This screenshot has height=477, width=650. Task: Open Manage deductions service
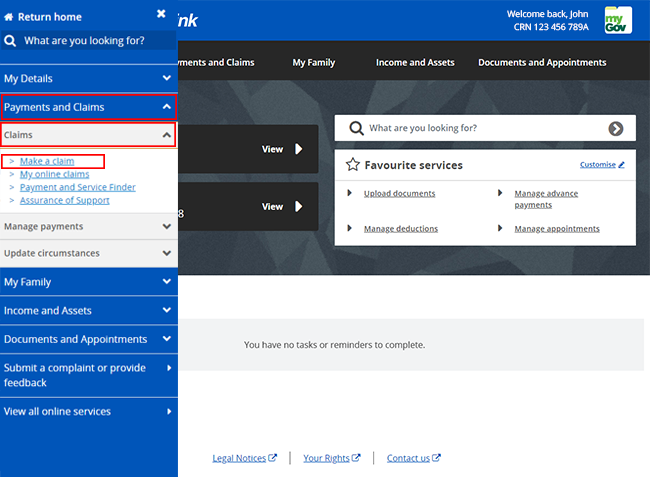[401, 229]
